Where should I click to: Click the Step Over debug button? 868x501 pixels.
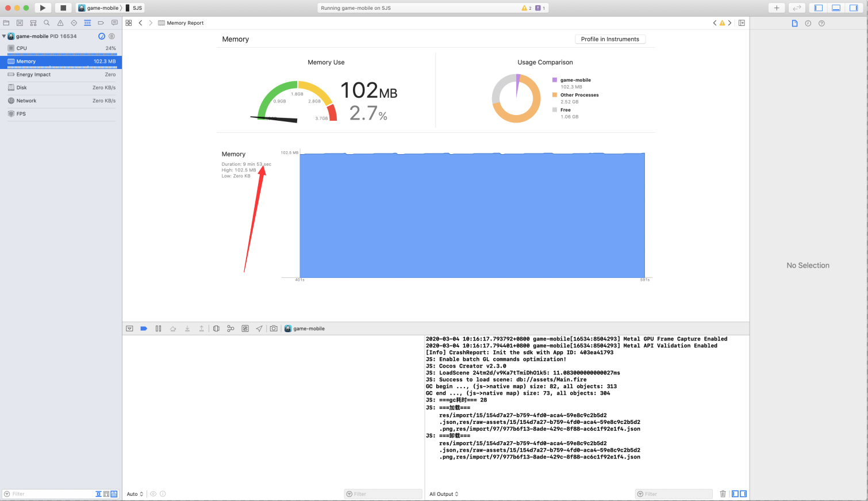pyautogui.click(x=173, y=328)
